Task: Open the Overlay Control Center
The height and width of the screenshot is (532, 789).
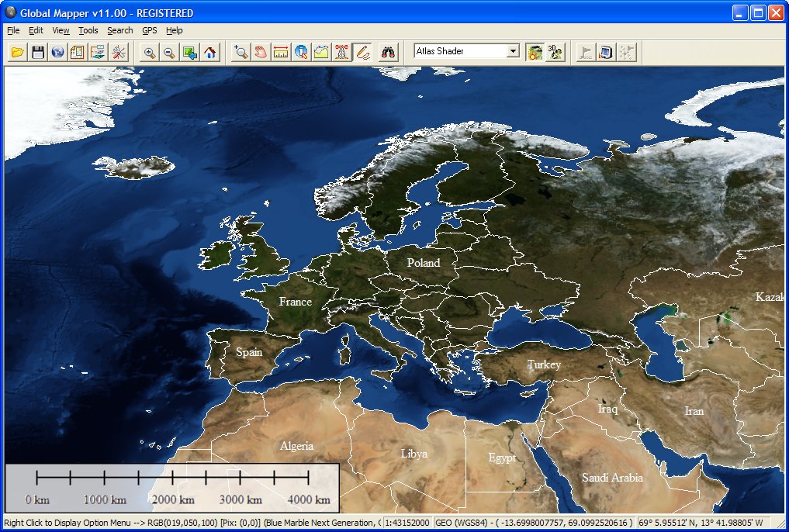Action: [78, 51]
